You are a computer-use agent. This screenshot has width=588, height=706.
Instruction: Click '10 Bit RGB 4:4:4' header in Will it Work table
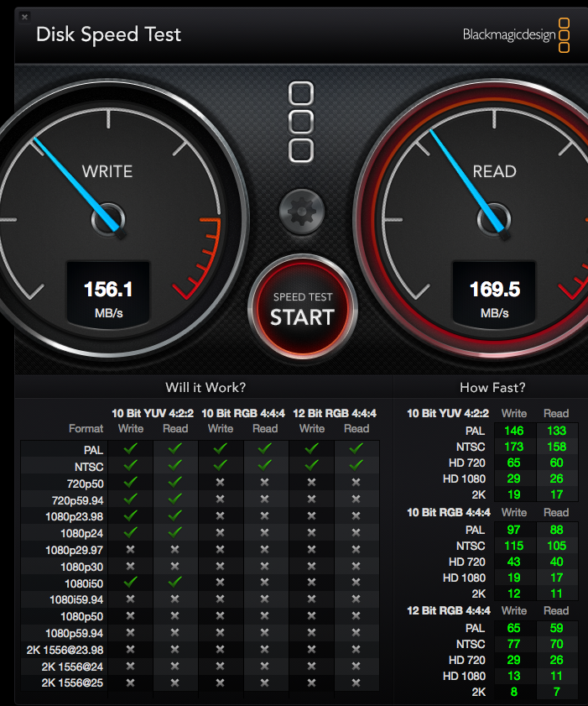click(243, 413)
